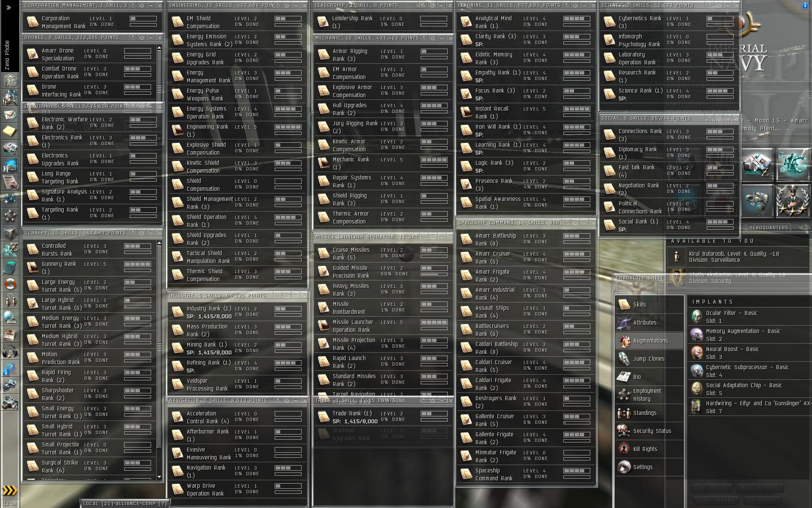The height and width of the screenshot is (508, 812).
Task: Open the corporation stars icon in sidebar
Action: pos(10,216)
